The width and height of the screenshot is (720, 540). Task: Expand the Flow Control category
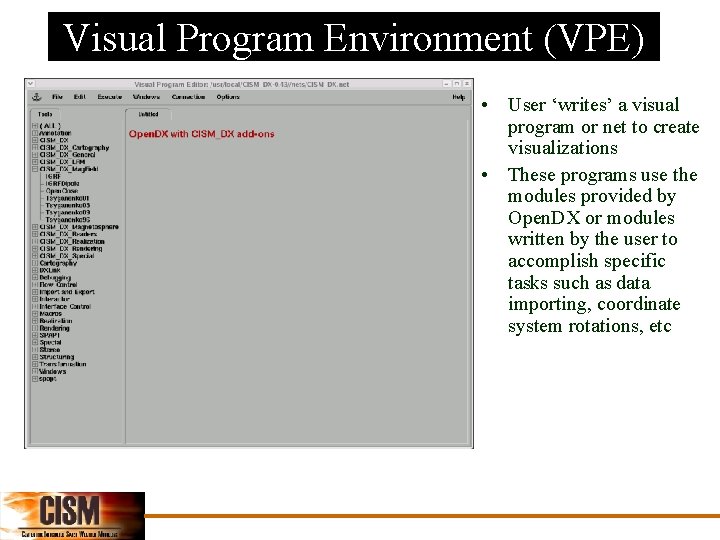pyautogui.click(x=35, y=285)
